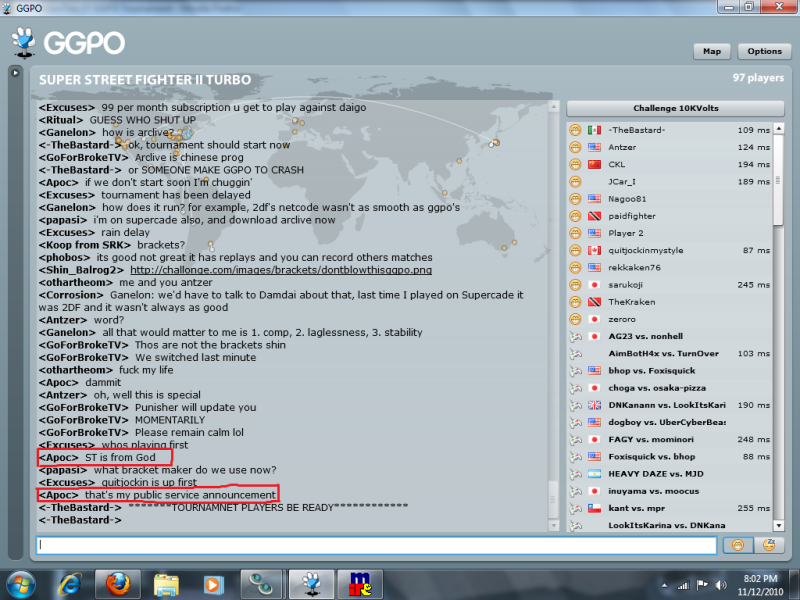The image size is (800, 600).
Task: Click the flag beside kant vs. mpr
Action: pyautogui.click(x=594, y=508)
